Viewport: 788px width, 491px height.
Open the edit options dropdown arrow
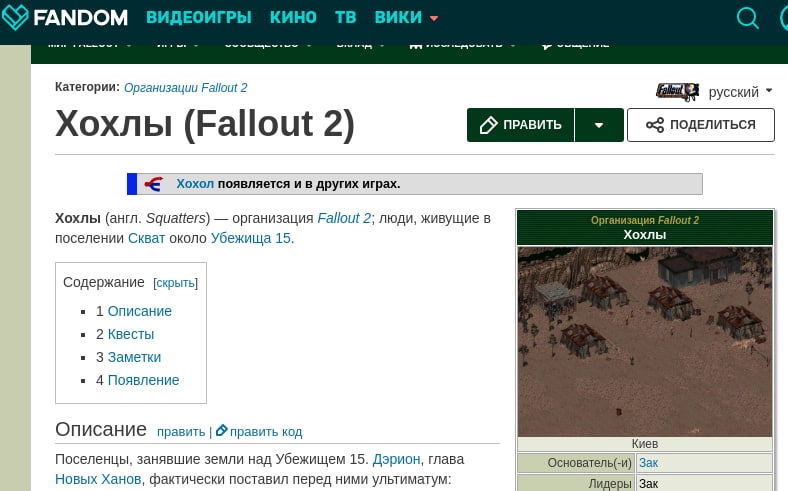[599, 125]
